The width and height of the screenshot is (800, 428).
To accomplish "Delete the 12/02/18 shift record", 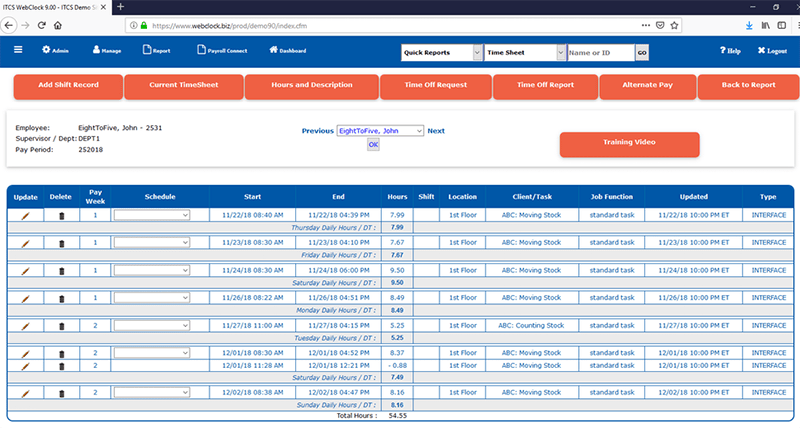I will tap(62, 393).
